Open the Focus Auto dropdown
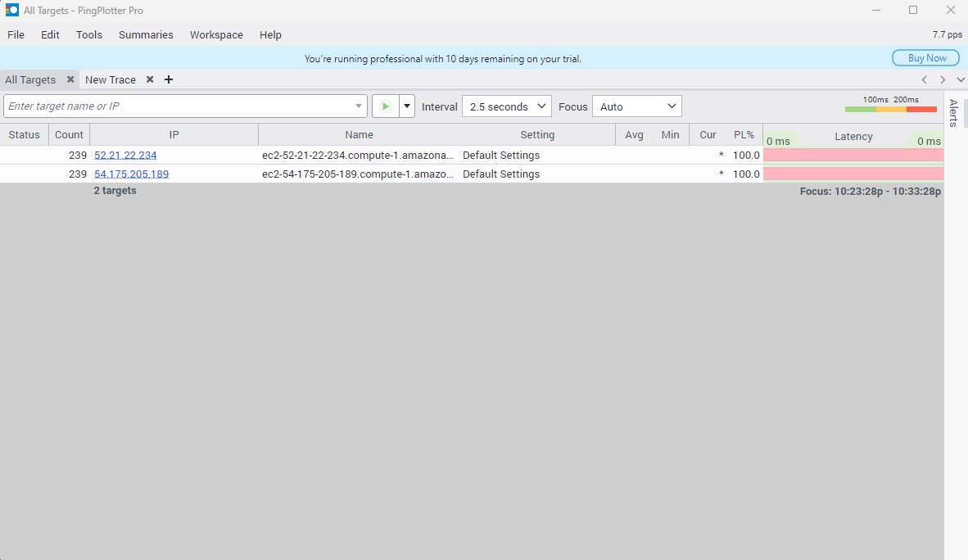 pyautogui.click(x=637, y=106)
